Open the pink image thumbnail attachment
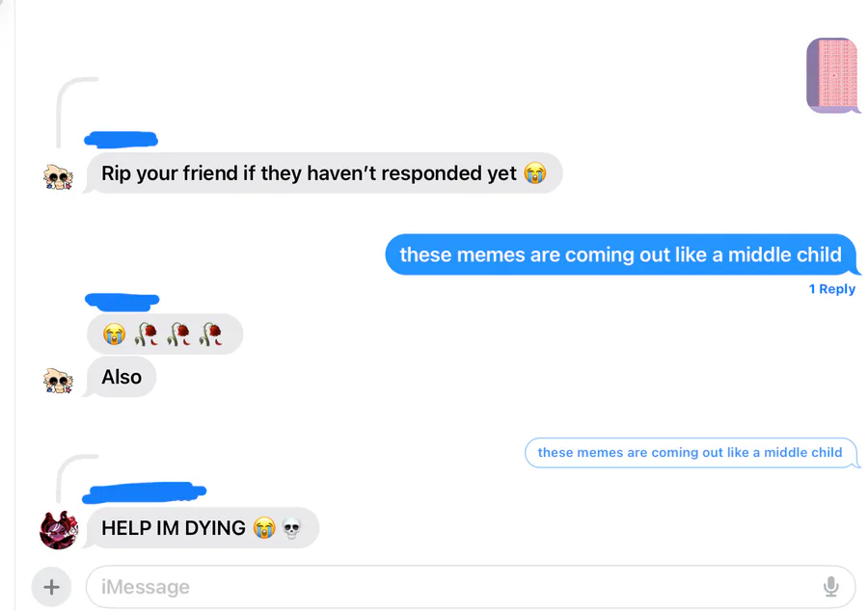The width and height of the screenshot is (868, 611). coord(832,76)
